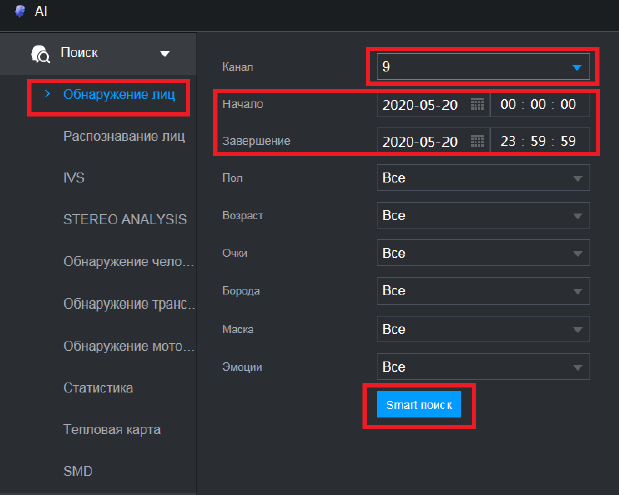
Task: Click the Поиск magnifier icon
Action: click(41, 53)
